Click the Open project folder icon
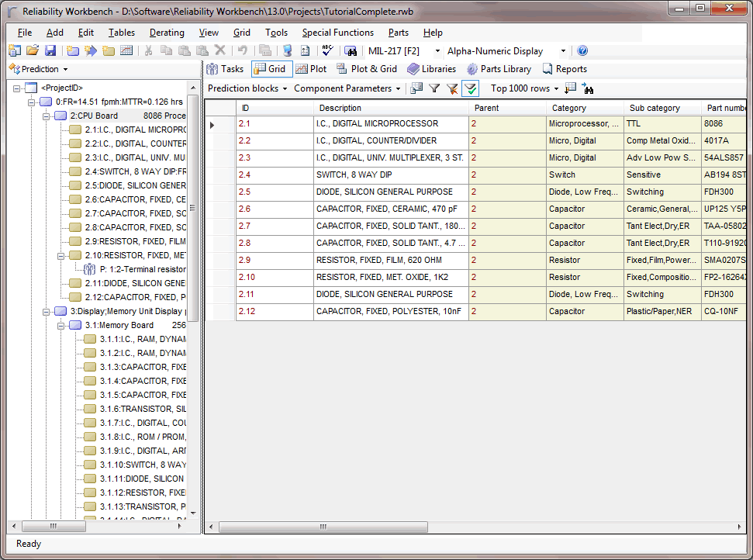This screenshot has height=560, width=753. pos(33,51)
